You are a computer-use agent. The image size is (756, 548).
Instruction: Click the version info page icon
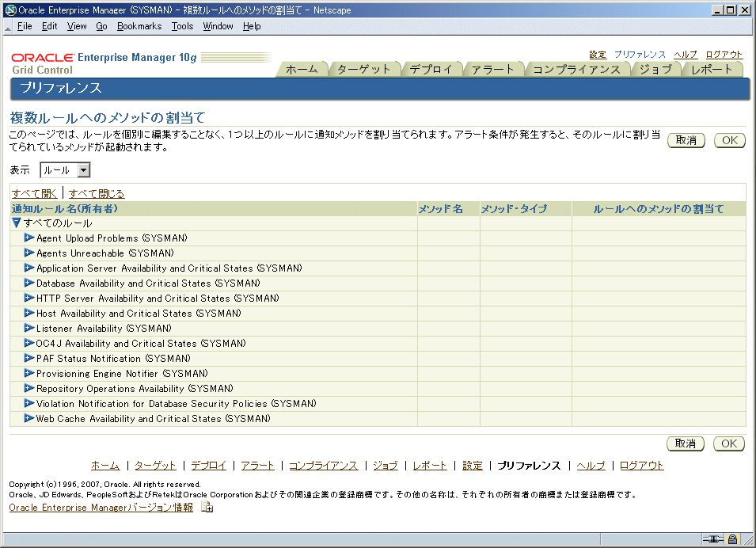pyautogui.click(x=207, y=507)
